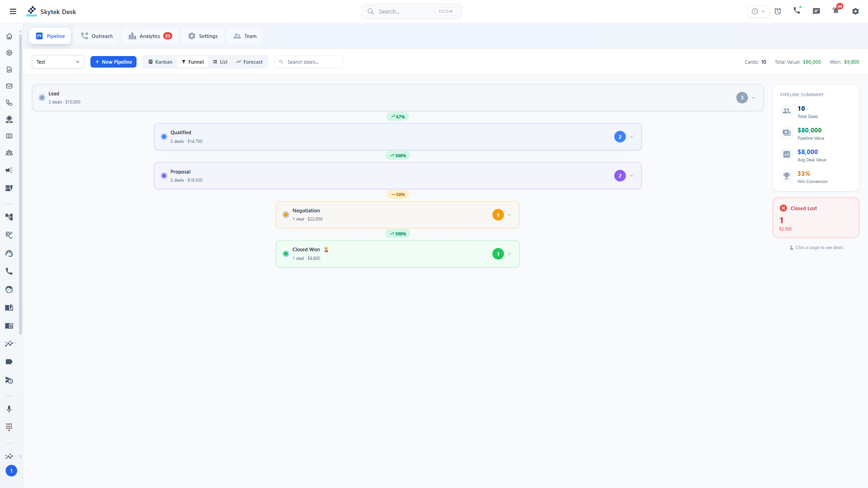The image size is (868, 488).
Task: Expand the Qualified stage chevron
Action: click(631, 136)
